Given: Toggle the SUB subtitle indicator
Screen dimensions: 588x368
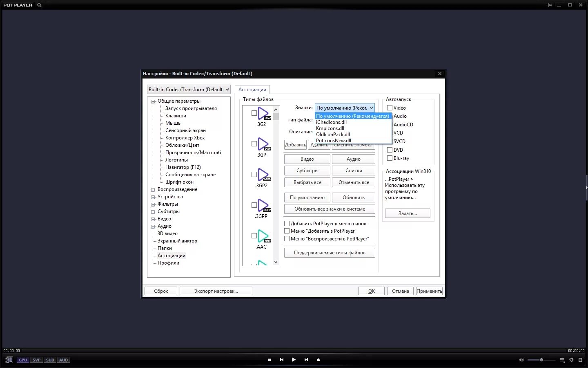Looking at the screenshot, I should (x=50, y=360).
